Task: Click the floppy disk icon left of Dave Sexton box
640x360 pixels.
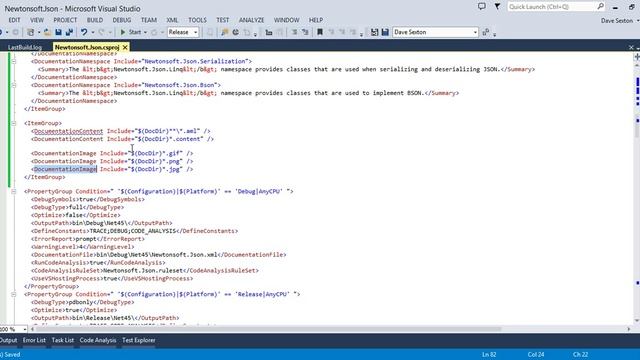Action: pyautogui.click(x=374, y=32)
